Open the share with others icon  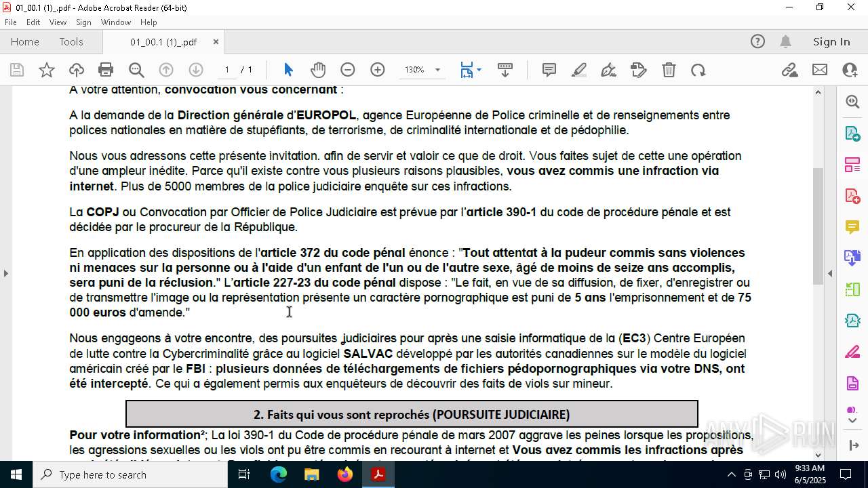coord(850,70)
